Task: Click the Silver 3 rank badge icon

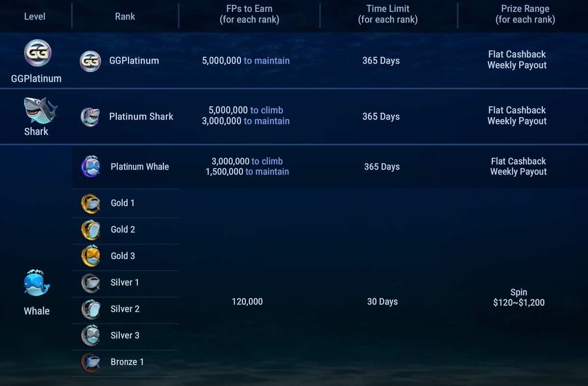Action: [x=91, y=335]
